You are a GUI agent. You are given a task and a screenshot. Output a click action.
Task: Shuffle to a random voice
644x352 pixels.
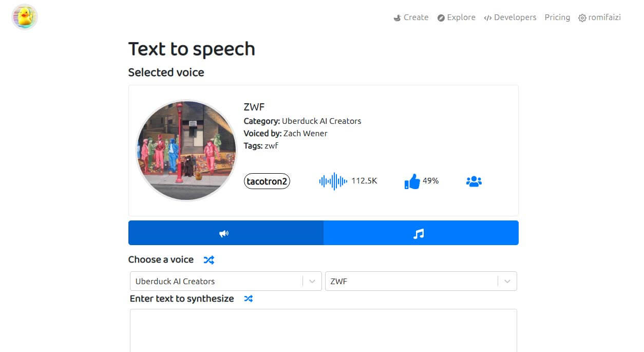point(209,260)
